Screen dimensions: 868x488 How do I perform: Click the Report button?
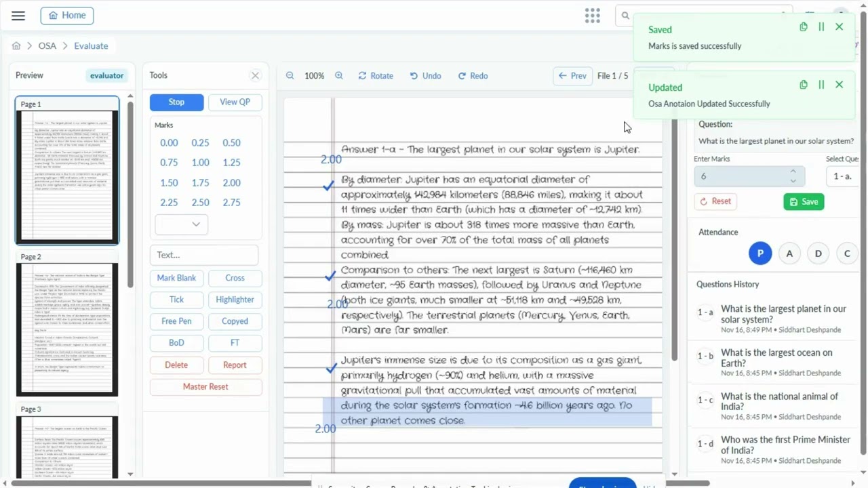coord(235,365)
